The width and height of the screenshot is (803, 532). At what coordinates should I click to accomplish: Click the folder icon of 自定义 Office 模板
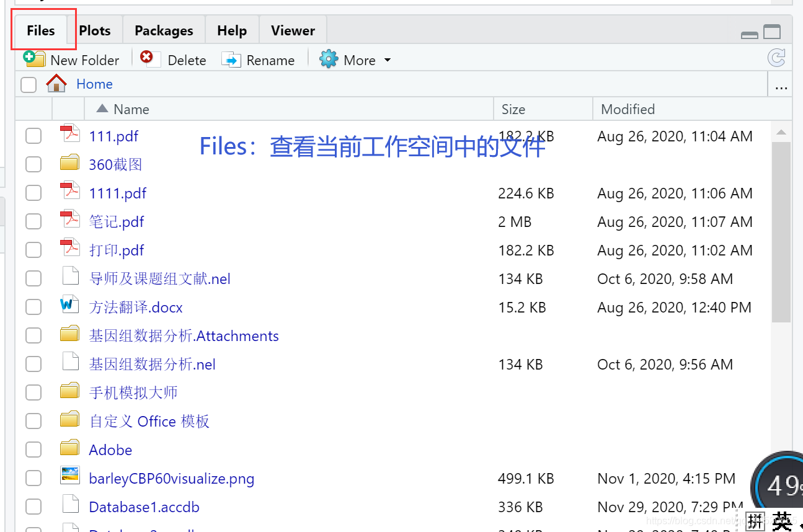[x=70, y=420]
